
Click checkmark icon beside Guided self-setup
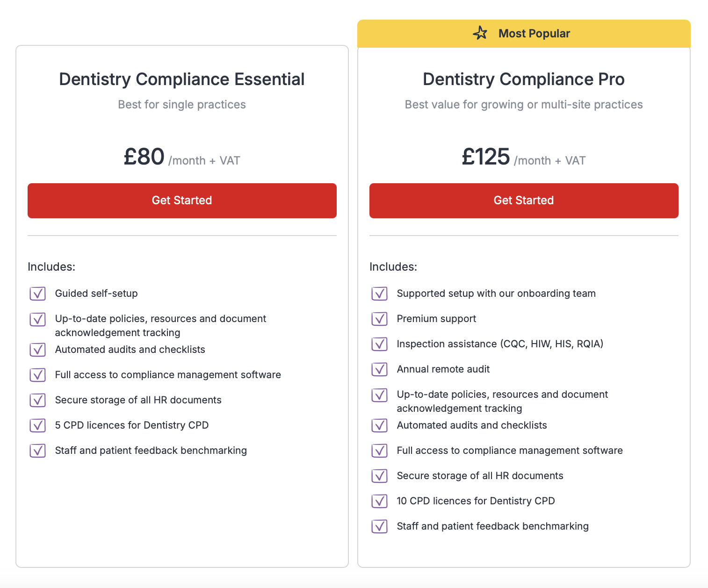click(x=37, y=294)
